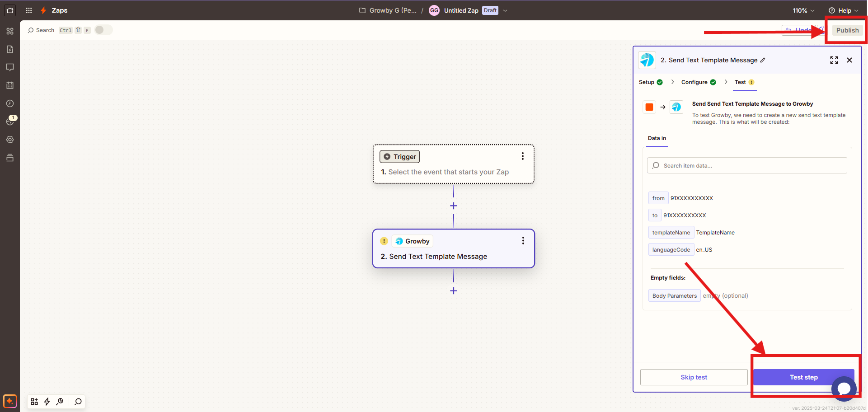Open Growby step three-dot menu
Viewport: 868px width, 412px height.
pos(523,241)
